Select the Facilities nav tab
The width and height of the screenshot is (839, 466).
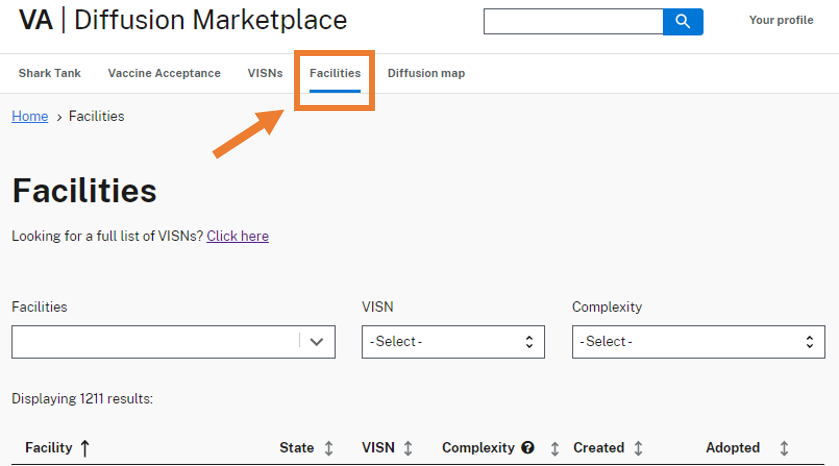(335, 73)
